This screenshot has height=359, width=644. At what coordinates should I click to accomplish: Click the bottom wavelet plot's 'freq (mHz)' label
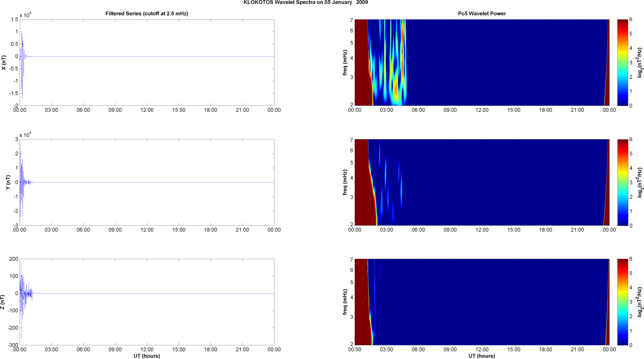coord(345,302)
